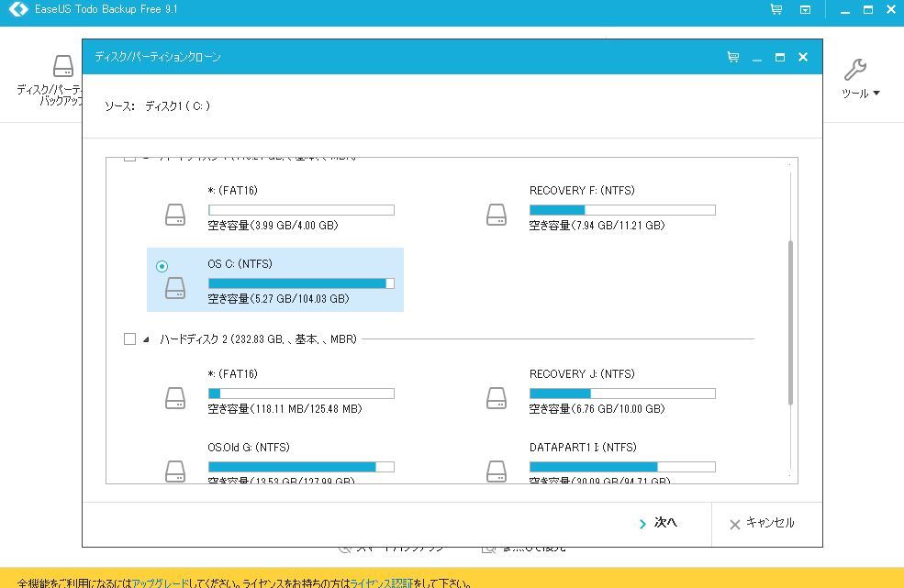The height and width of the screenshot is (588, 904).
Task: Choose the DATAPART1 I: drive icon
Action: pyautogui.click(x=497, y=471)
